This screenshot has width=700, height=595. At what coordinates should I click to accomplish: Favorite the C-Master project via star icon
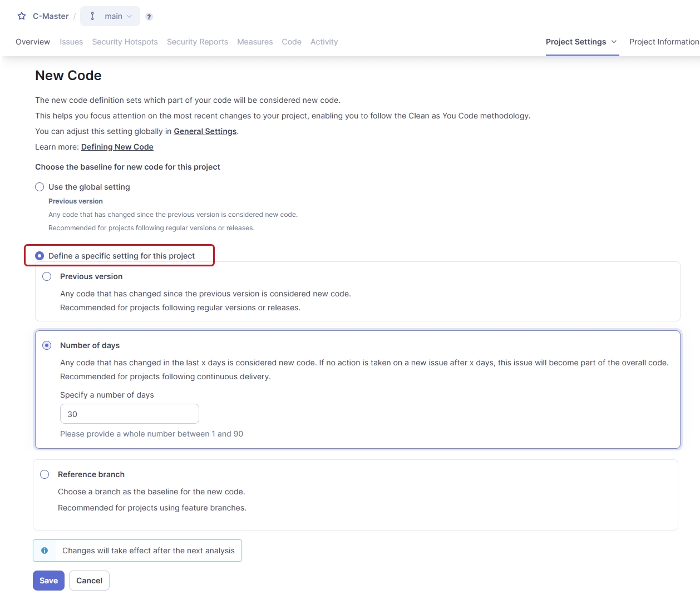pos(21,16)
